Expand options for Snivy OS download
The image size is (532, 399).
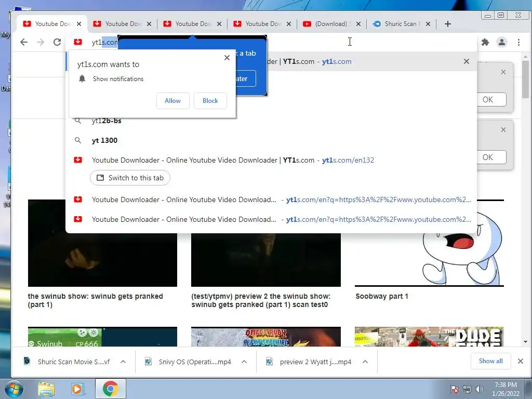[x=244, y=362]
